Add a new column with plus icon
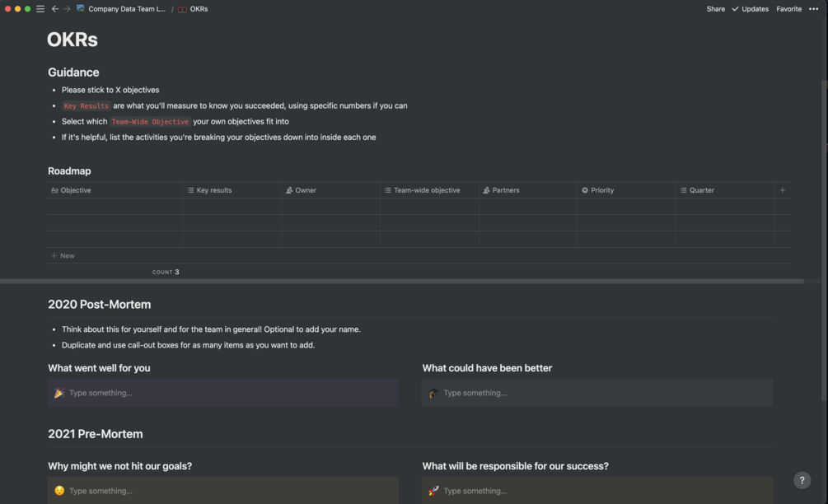Viewport: 828px width, 504px height. (782, 190)
